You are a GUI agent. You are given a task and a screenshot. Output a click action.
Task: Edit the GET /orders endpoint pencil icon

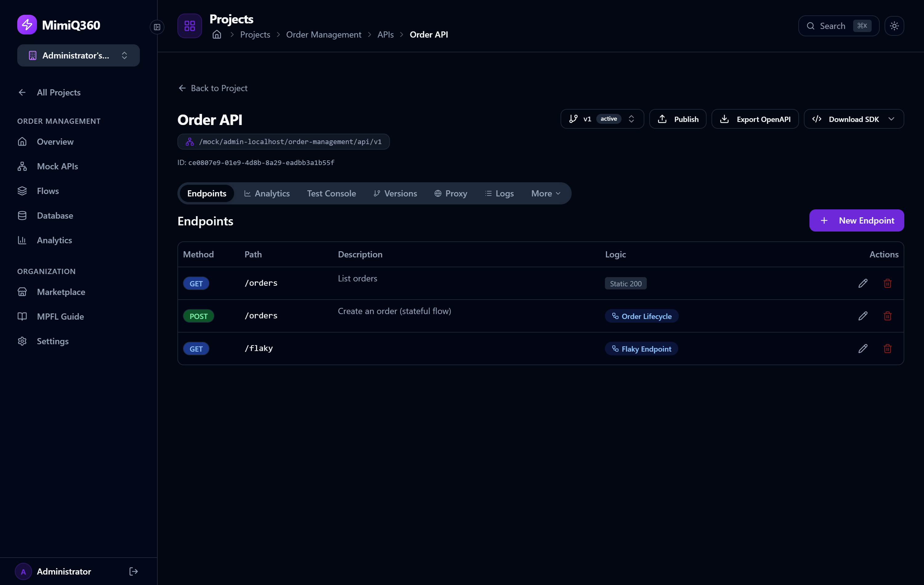[x=863, y=283]
